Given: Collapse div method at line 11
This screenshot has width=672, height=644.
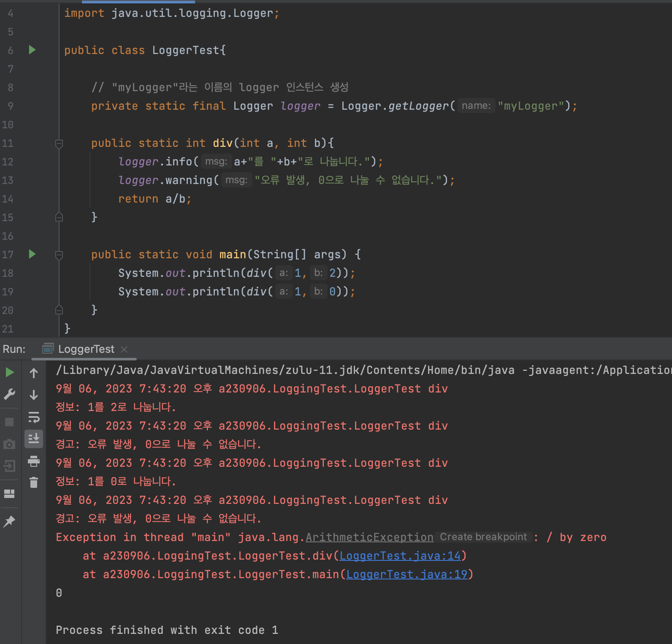Looking at the screenshot, I should click(x=59, y=143).
